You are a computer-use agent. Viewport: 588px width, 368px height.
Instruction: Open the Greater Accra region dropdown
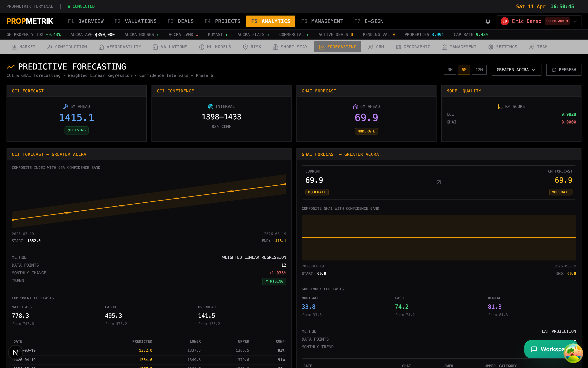tap(516, 70)
